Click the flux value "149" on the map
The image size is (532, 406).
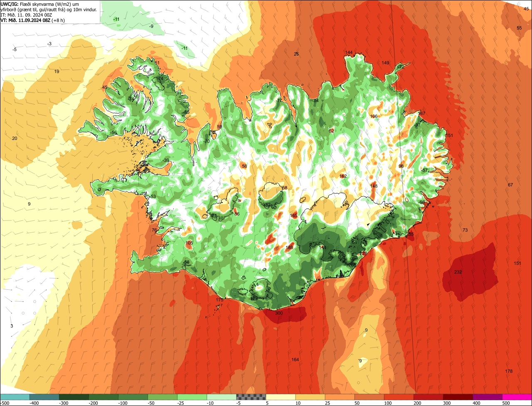386,63
